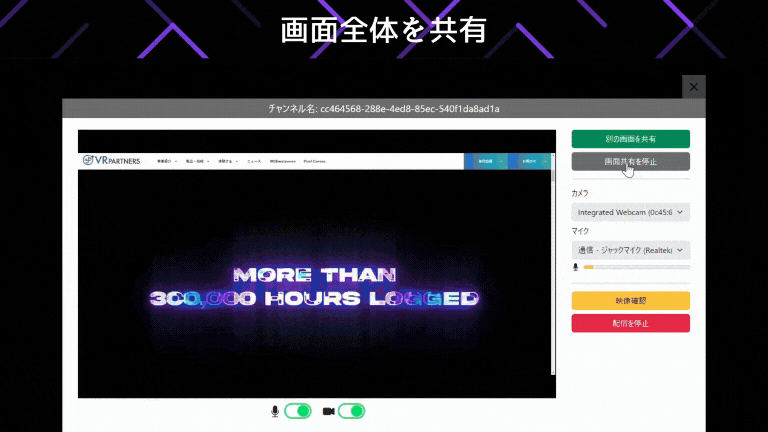The height and width of the screenshot is (432, 768).
Task: Click the shared screen video preview
Action: (x=316, y=285)
